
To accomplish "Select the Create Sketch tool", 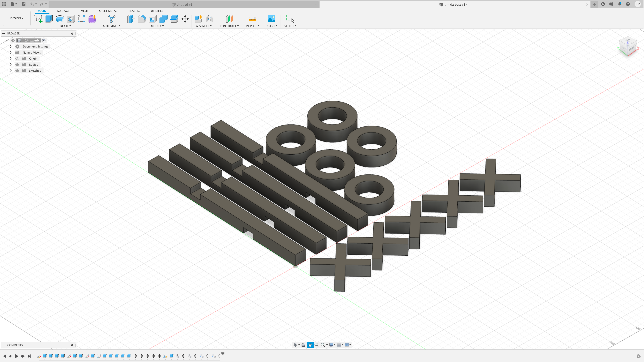I will coord(38,19).
